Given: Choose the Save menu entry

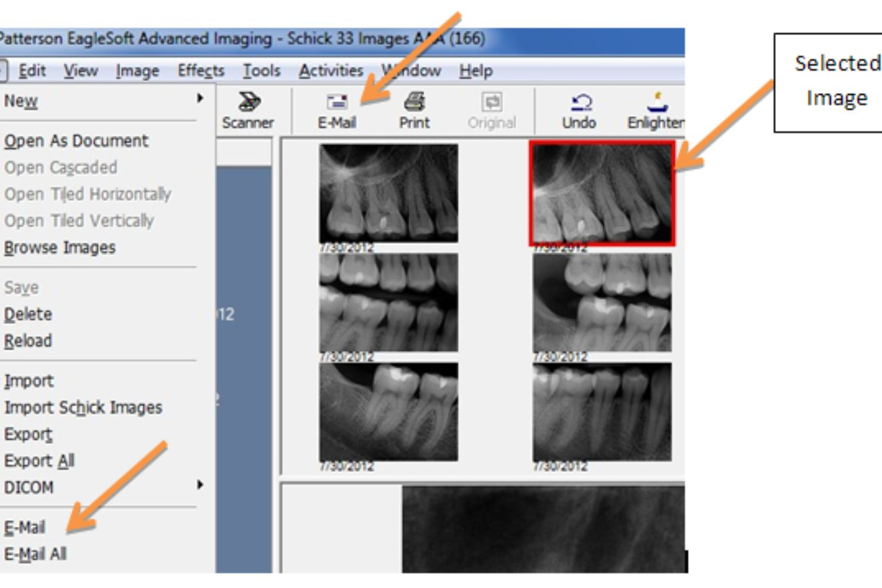Looking at the screenshot, I should [21, 288].
